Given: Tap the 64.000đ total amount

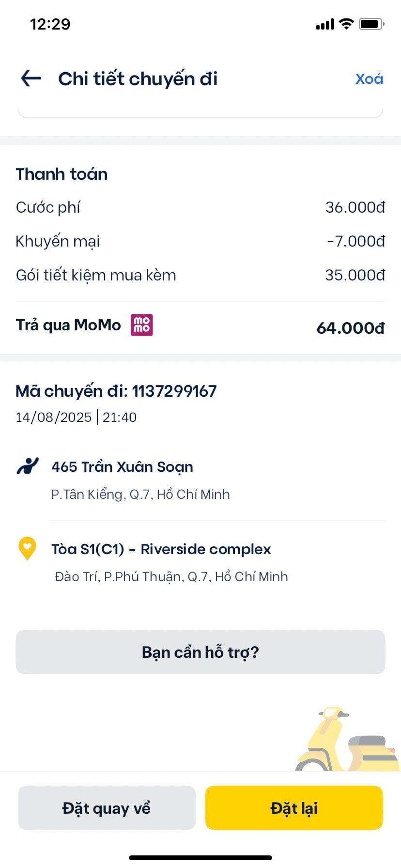Looking at the screenshot, I should (x=351, y=328).
